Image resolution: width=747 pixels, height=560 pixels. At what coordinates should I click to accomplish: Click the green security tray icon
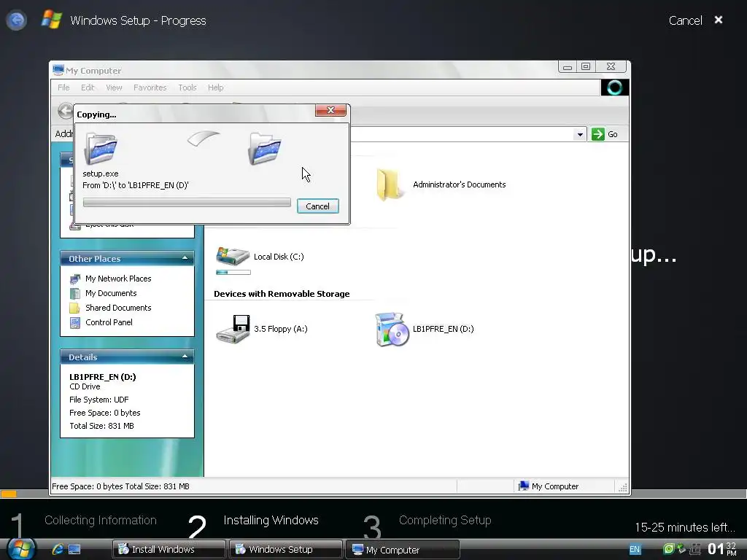tap(669, 549)
